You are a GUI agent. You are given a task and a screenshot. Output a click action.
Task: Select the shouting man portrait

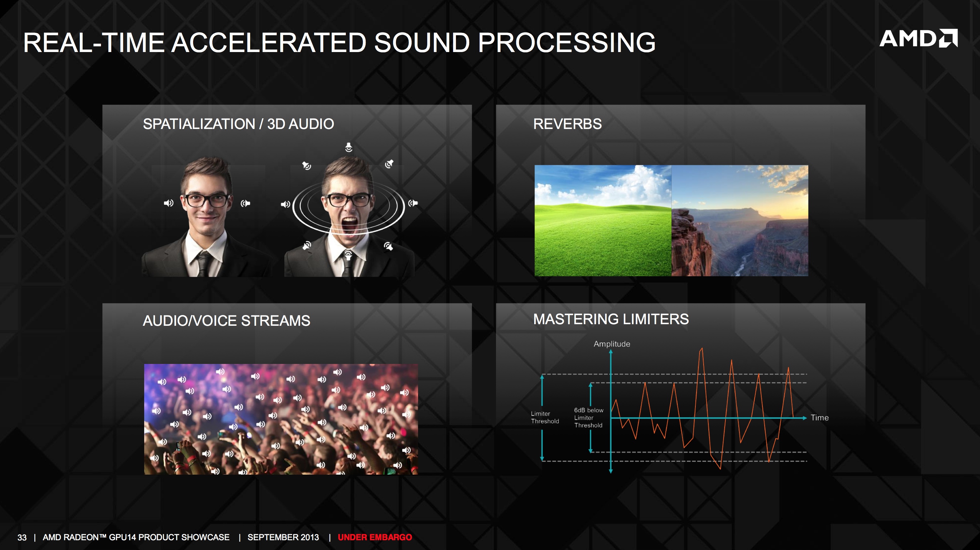349,217
